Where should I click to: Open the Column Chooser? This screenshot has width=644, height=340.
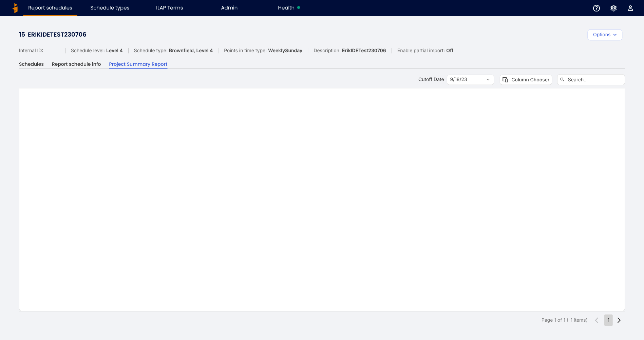point(526,80)
